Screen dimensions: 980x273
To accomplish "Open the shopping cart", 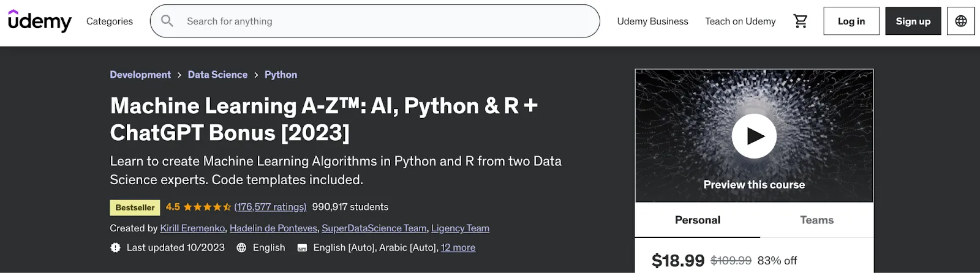I will (x=800, y=21).
